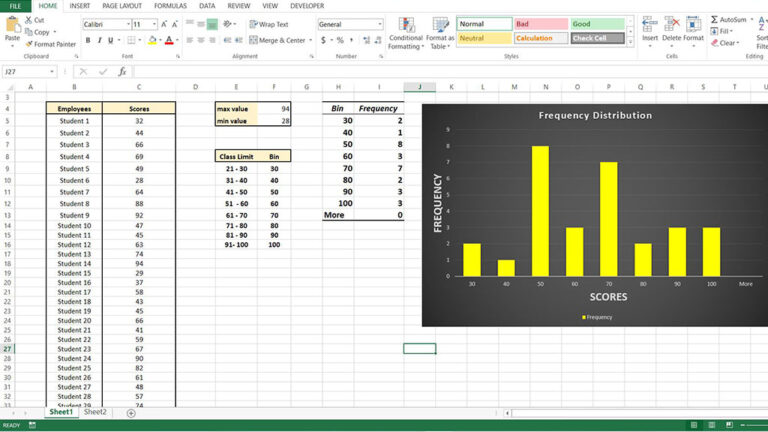Click the Format cells icon
Screen dimensions: 768x432
coord(693,24)
